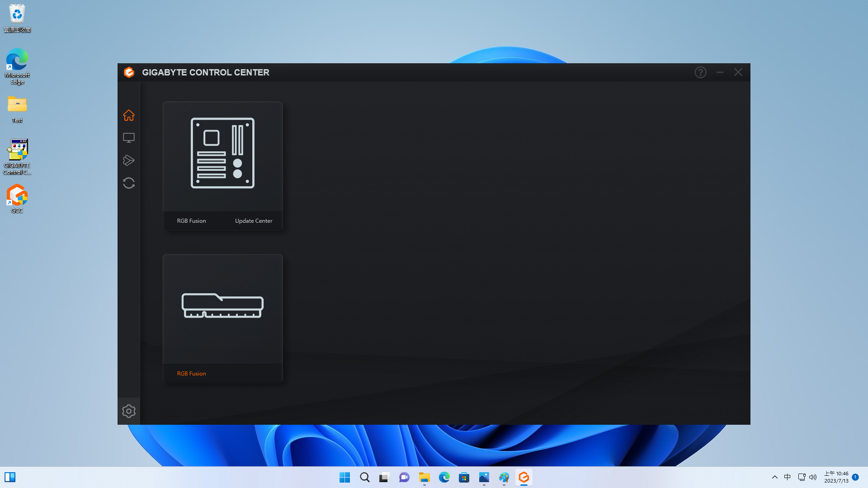Open orange RGB Fusion under memory card

pyautogui.click(x=191, y=374)
